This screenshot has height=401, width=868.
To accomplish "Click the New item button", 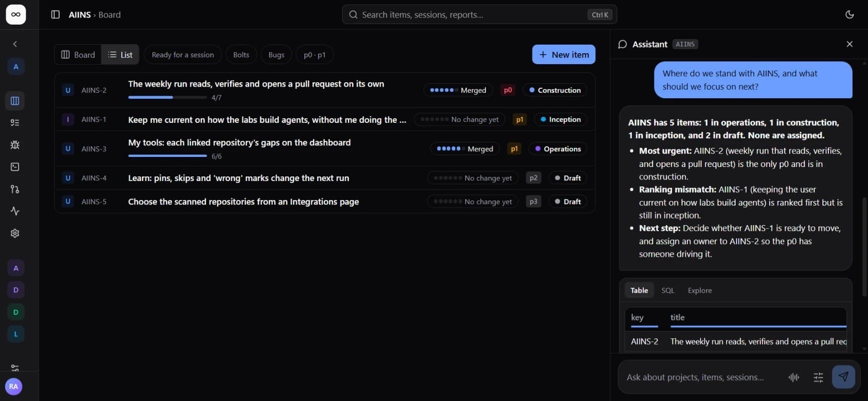I will tap(564, 55).
